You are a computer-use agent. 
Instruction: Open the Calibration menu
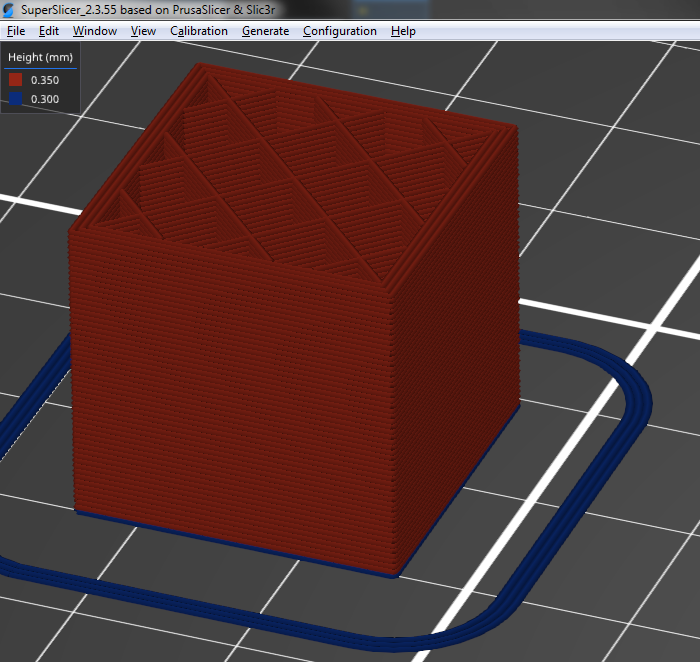click(x=199, y=31)
